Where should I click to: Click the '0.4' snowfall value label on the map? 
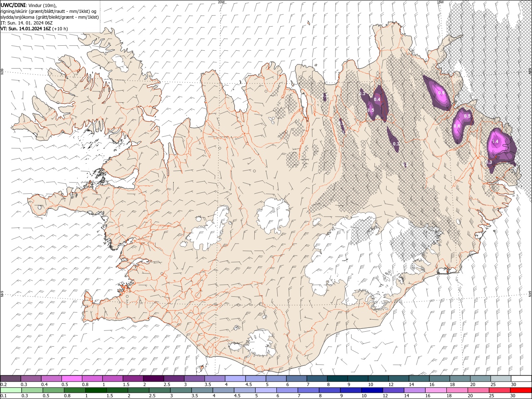[377, 99]
